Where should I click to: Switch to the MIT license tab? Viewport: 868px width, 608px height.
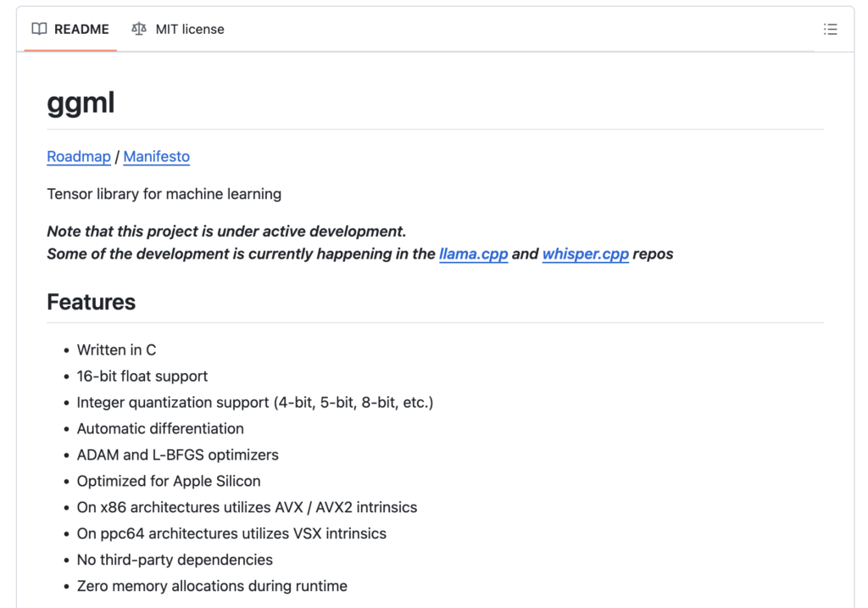pos(178,30)
